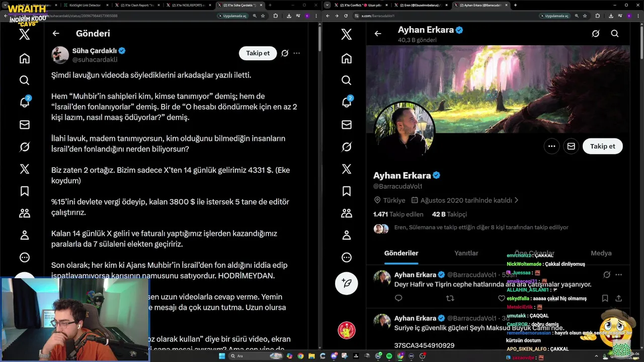Open 42 B Takipçi followers list
Screen dimensions: 644x362
(449, 214)
